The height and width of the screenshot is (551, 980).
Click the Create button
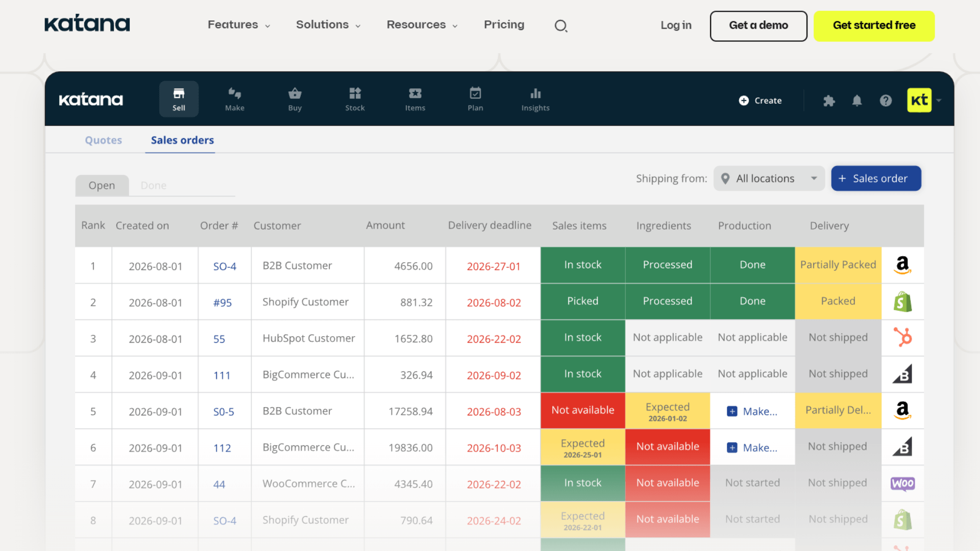point(761,101)
